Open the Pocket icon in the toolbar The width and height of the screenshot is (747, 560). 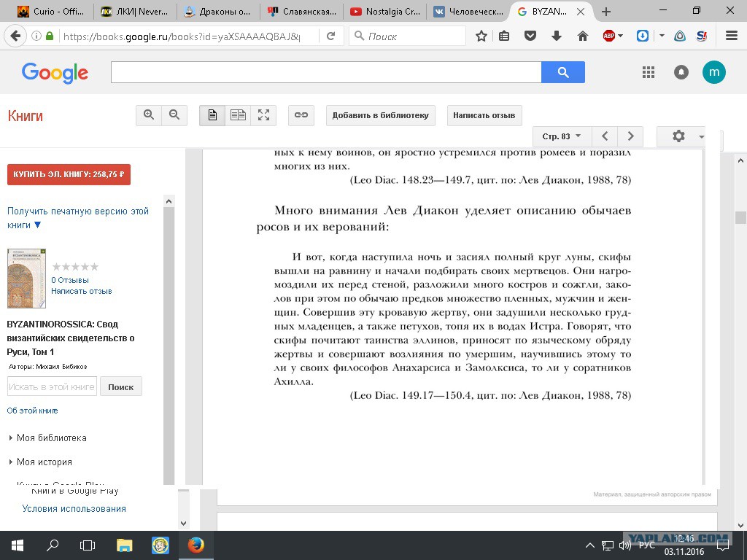(x=530, y=36)
